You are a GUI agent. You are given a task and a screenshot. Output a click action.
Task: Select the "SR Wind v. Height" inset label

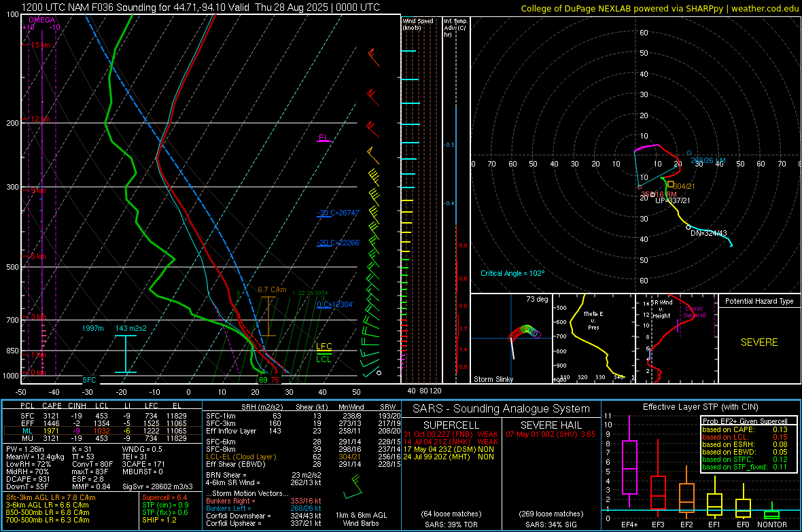coord(661,309)
